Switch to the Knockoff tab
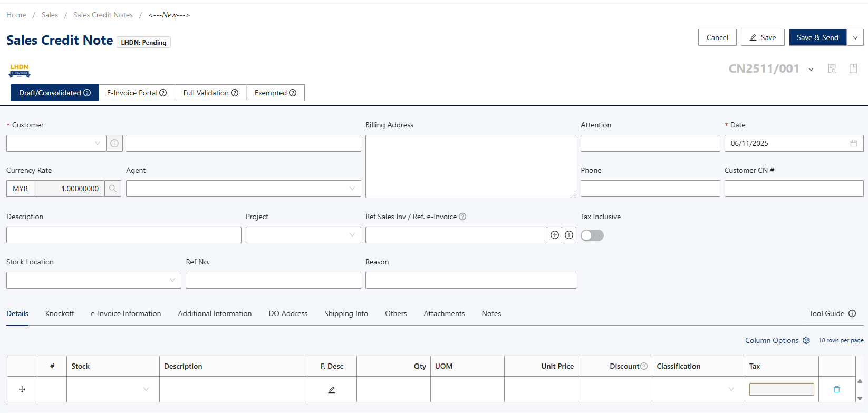 tap(60, 313)
